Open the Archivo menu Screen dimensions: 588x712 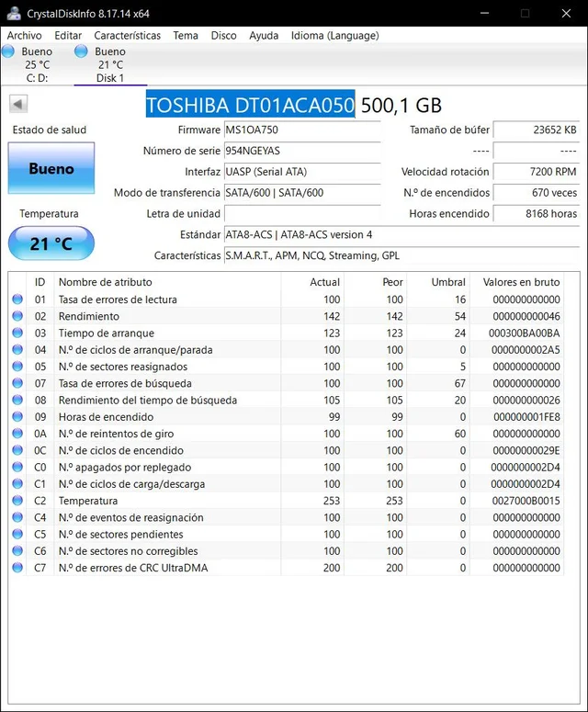24,36
